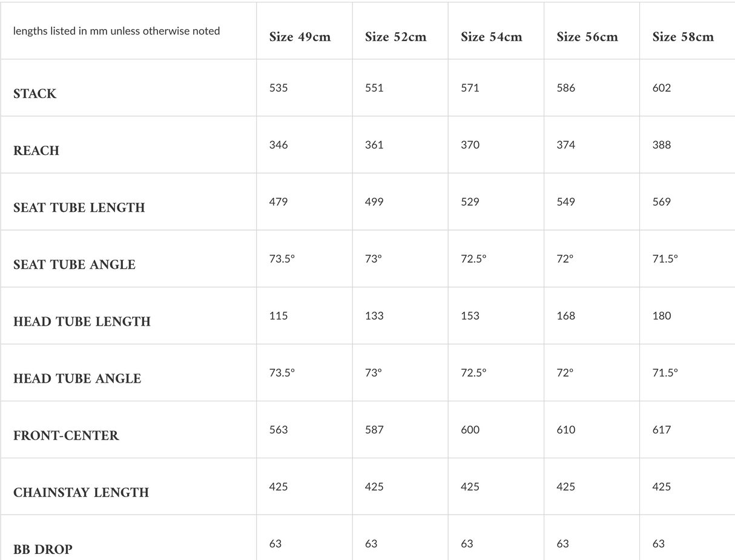This screenshot has width=735, height=560.
Task: Select the CHAINSTAY LENGTH row label
Action: click(81, 492)
